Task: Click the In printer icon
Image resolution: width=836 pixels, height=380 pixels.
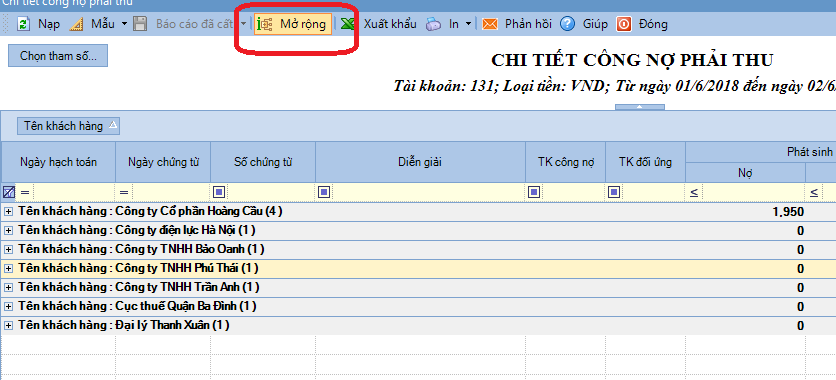Action: pos(433,24)
